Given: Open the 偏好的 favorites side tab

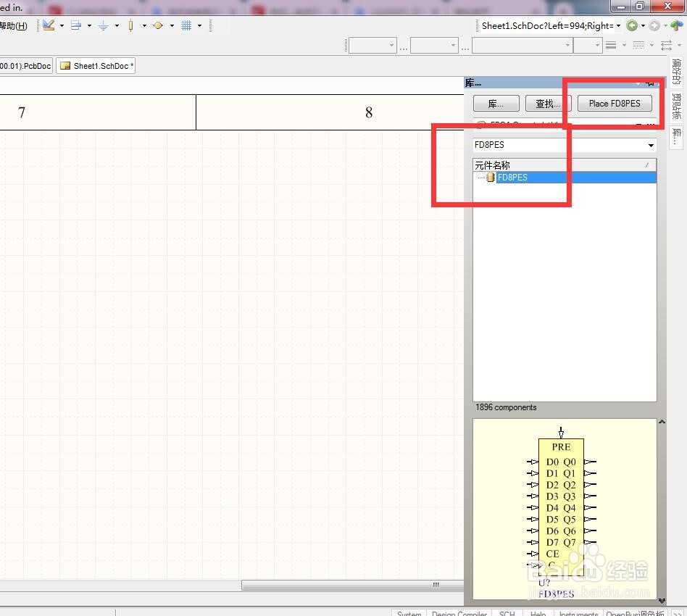Looking at the screenshot, I should (x=676, y=72).
